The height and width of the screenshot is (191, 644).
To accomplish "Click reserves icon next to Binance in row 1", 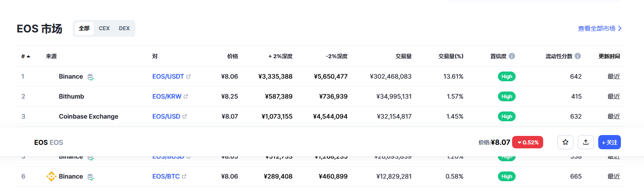I will point(91,77).
